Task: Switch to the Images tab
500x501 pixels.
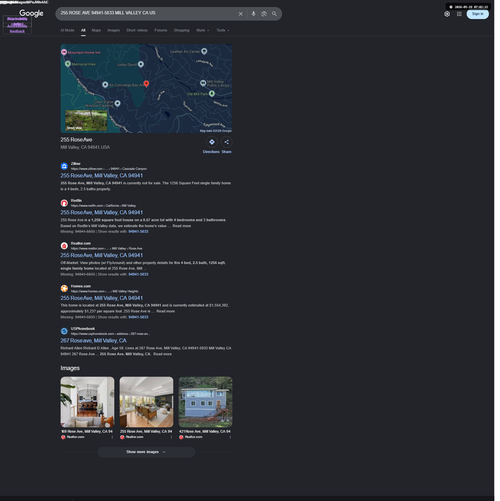Action: click(113, 30)
